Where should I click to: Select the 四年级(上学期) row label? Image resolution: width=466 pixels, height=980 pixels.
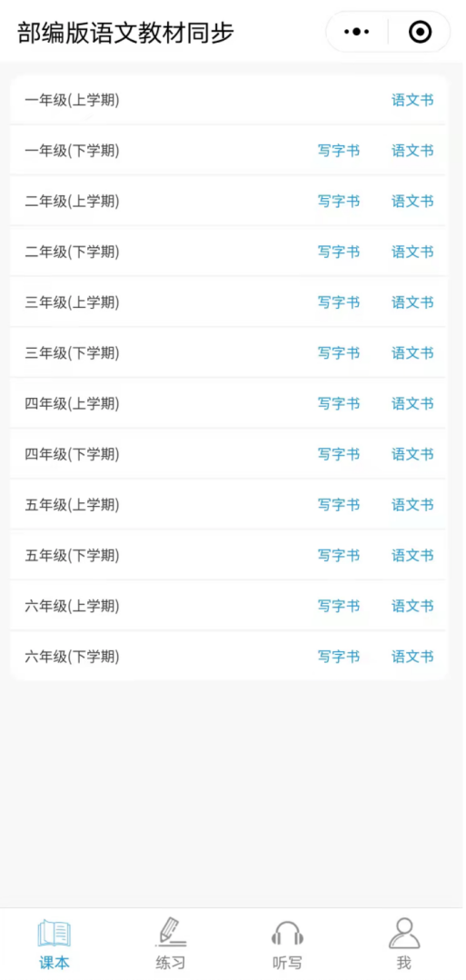click(x=72, y=404)
